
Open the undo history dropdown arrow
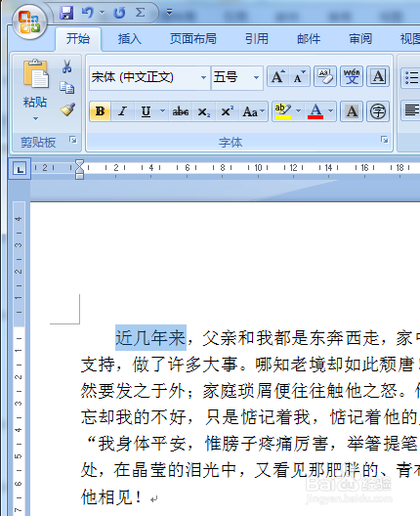click(x=102, y=13)
